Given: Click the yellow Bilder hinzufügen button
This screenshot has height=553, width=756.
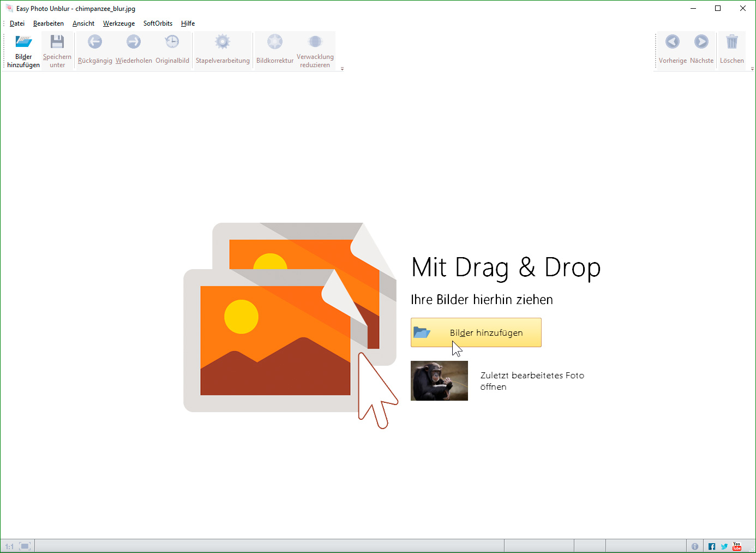Looking at the screenshot, I should pyautogui.click(x=476, y=332).
